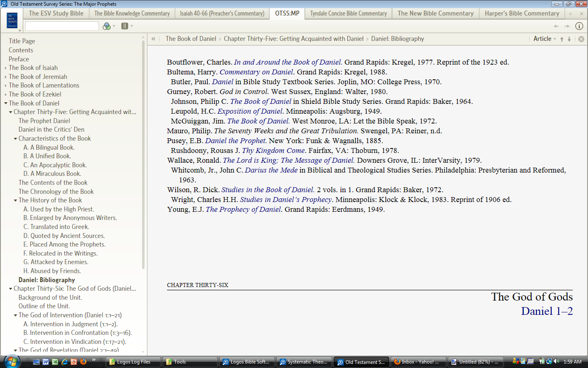This screenshot has width=588, height=368.
Task: Collapse Chapter Thirty-Six: The God of Gods
Action: click(x=11, y=289)
